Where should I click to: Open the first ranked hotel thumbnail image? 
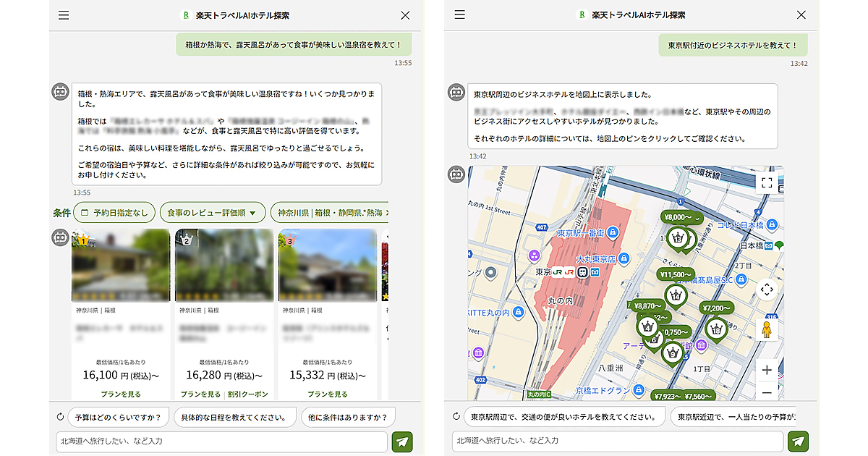pos(120,265)
